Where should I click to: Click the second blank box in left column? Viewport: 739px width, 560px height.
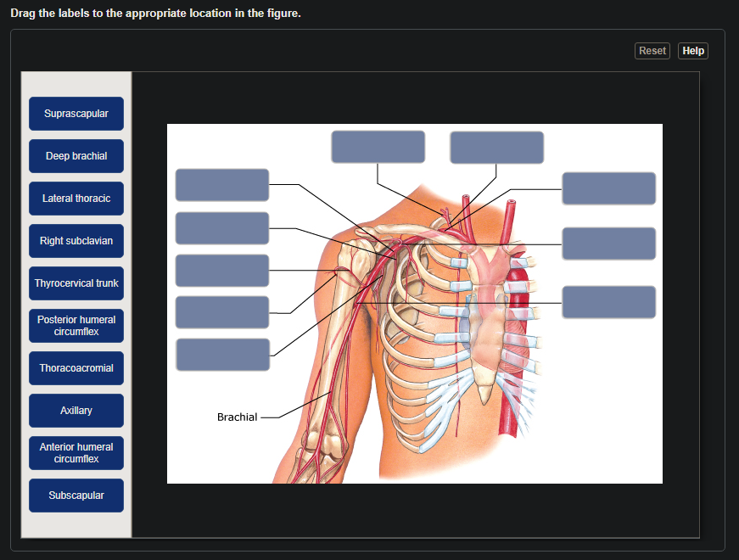(x=222, y=228)
